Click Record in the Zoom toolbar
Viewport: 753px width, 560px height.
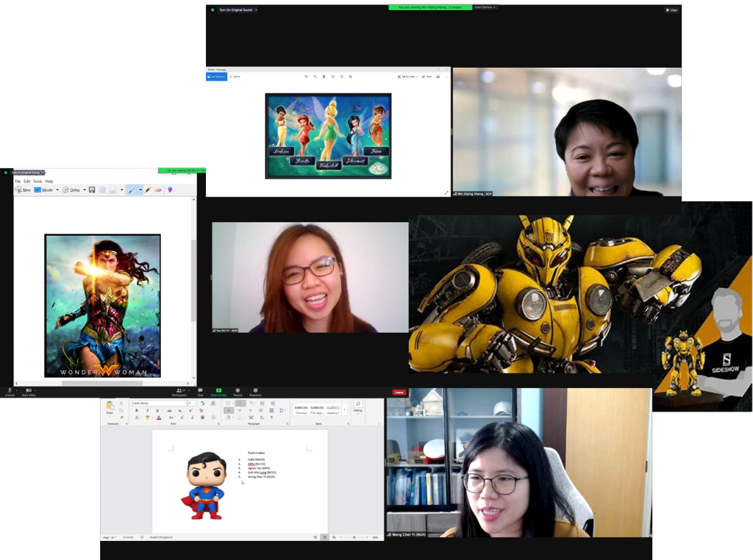click(x=238, y=392)
